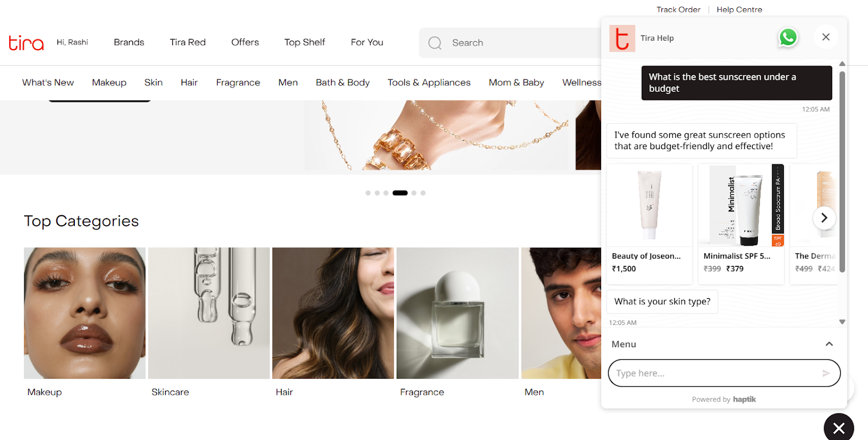
Task: Click 'Hi, Rashi' account greeting
Action: click(x=73, y=42)
